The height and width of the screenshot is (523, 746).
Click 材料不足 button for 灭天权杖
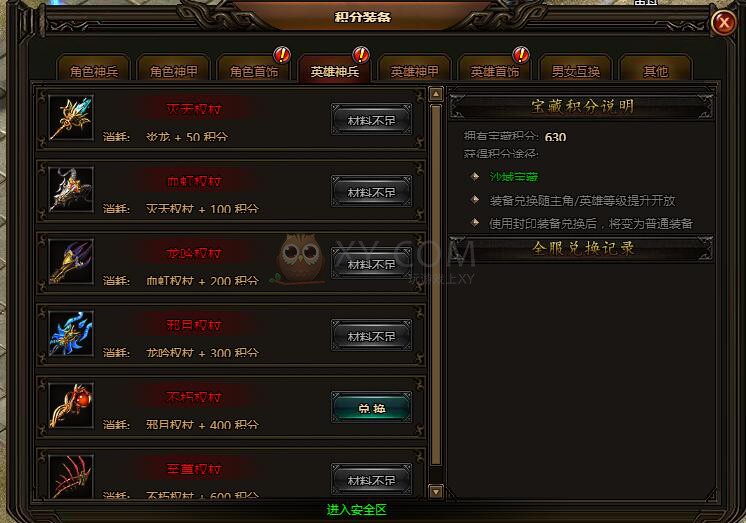coord(372,120)
